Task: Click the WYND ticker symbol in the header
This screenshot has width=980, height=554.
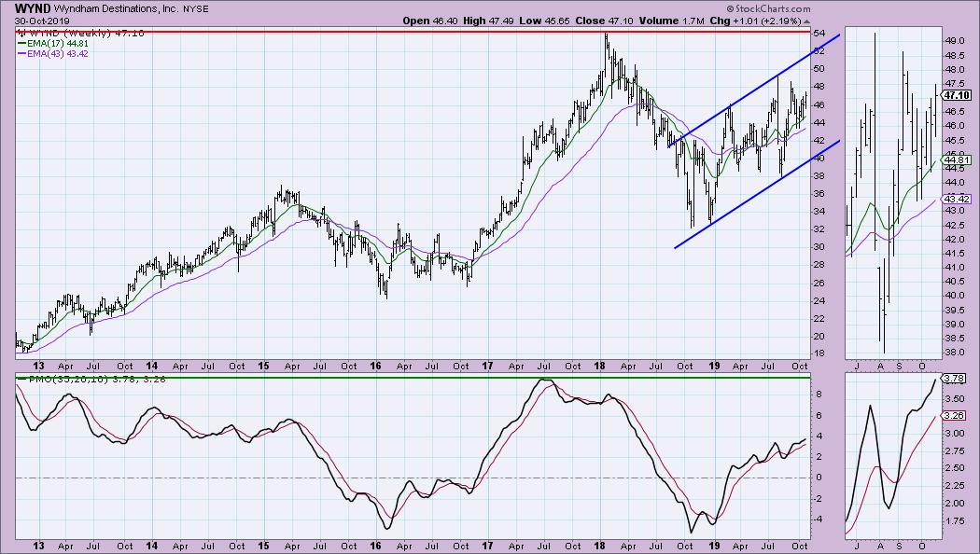Action: pos(33,8)
